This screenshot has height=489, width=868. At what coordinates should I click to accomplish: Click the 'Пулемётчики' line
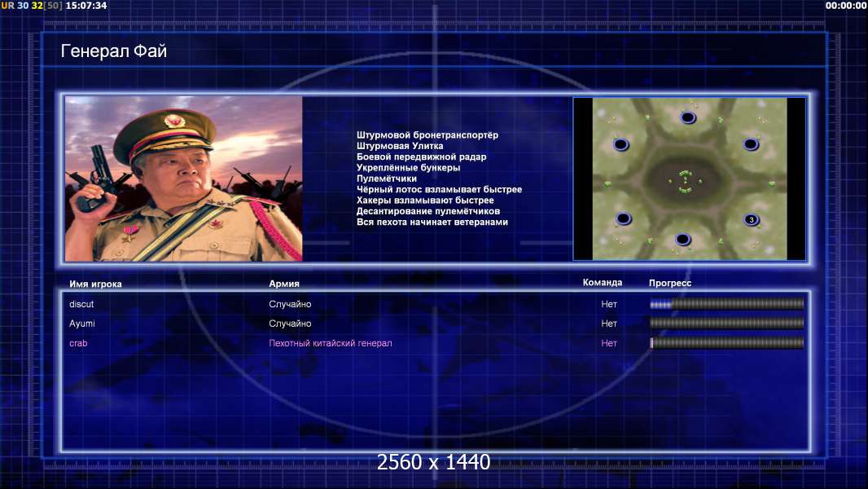pyautogui.click(x=387, y=178)
